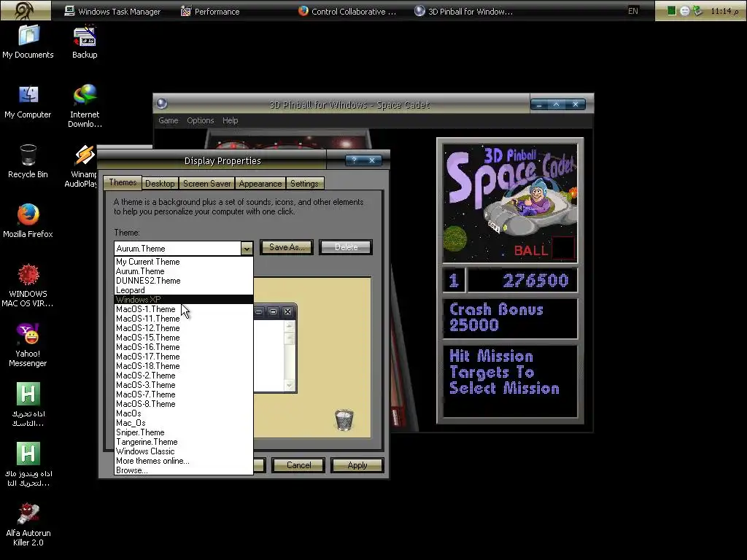Choose Sniper.Theme from the list
747x560 pixels.
click(184, 432)
